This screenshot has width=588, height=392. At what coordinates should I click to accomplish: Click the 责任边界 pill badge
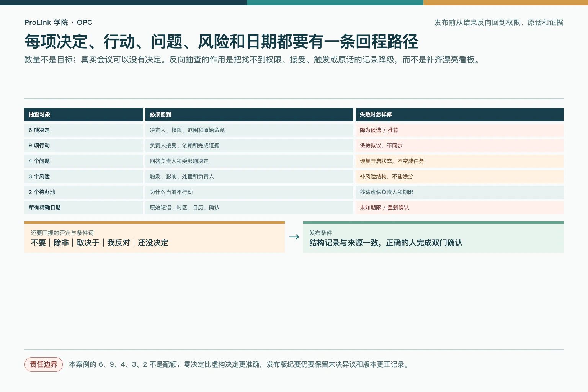(x=44, y=364)
